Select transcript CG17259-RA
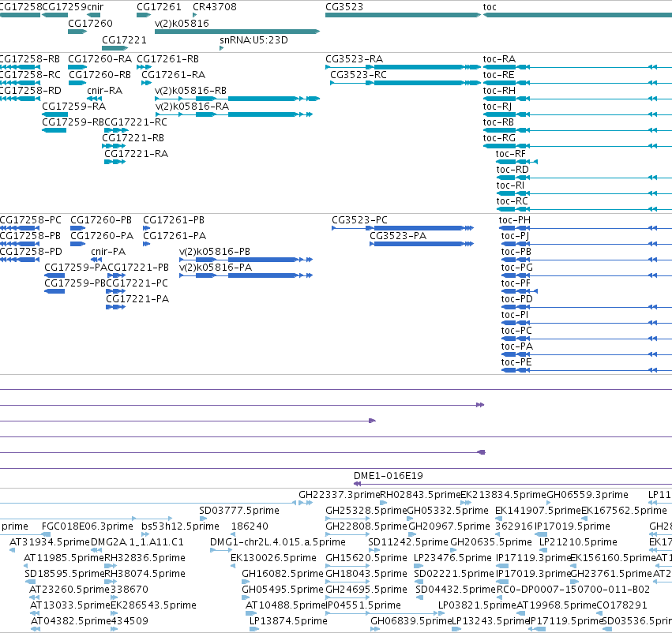672x633 pixels. point(54,114)
